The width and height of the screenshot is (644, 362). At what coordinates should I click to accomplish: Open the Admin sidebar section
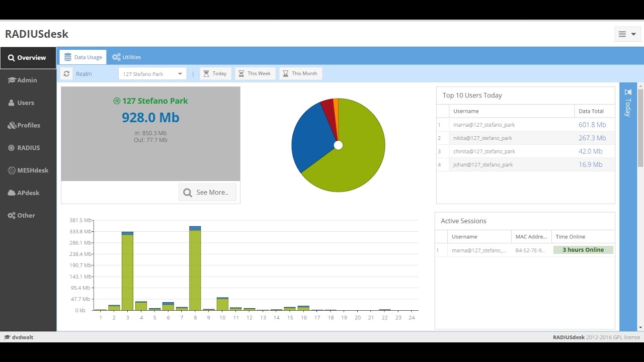(x=28, y=80)
